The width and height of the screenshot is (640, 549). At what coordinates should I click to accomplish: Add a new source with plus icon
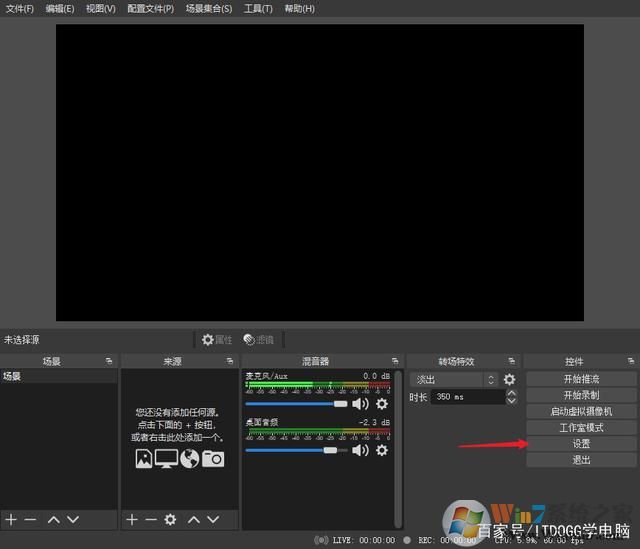pos(132,520)
